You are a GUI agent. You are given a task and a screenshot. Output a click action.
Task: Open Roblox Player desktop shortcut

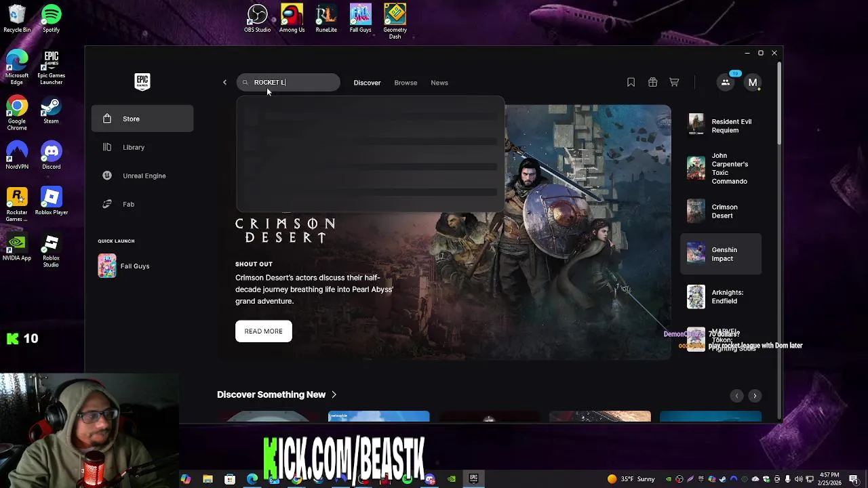point(51,201)
